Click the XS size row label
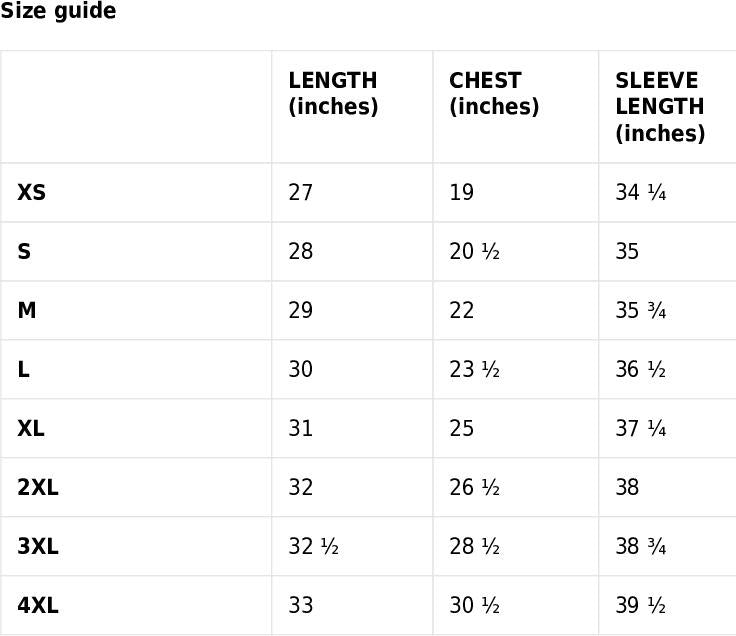736x636 pixels. [x=31, y=192]
